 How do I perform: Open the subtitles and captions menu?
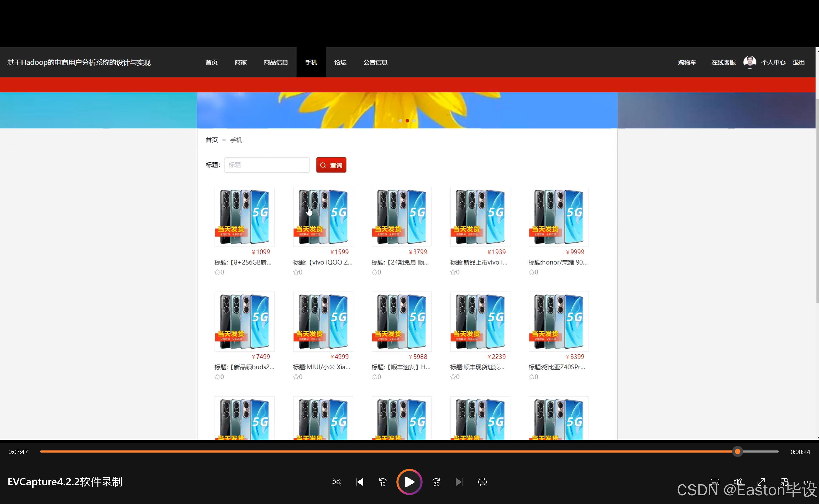tap(715, 482)
